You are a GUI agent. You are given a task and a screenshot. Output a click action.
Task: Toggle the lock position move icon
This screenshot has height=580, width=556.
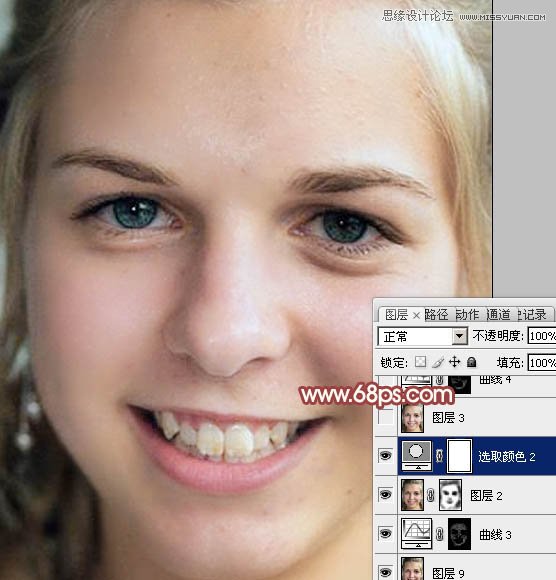pos(454,362)
